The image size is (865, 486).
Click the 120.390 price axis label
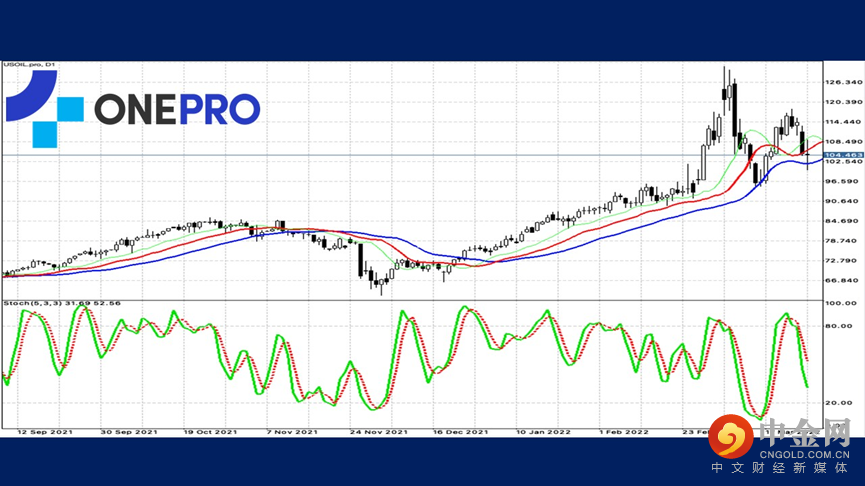click(843, 102)
